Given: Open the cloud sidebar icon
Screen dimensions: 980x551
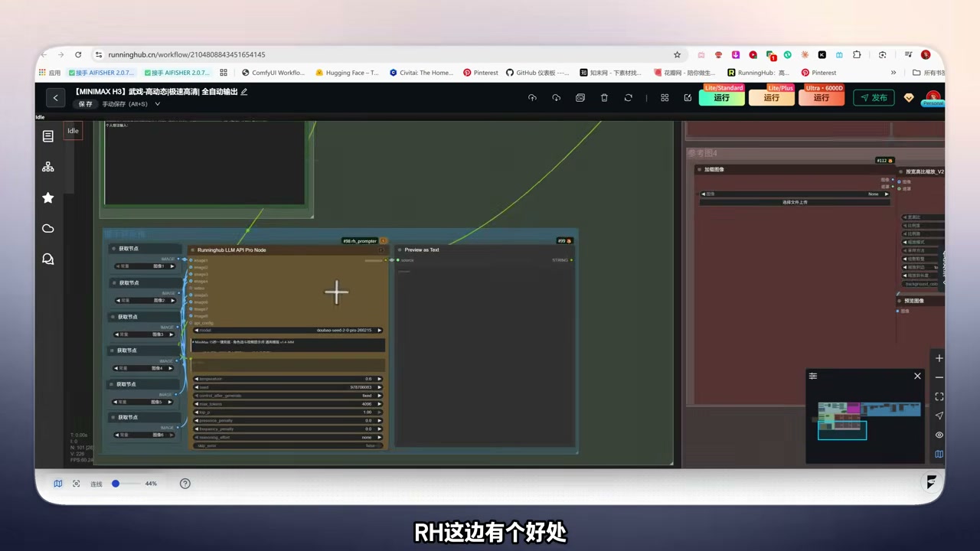Looking at the screenshot, I should [47, 228].
